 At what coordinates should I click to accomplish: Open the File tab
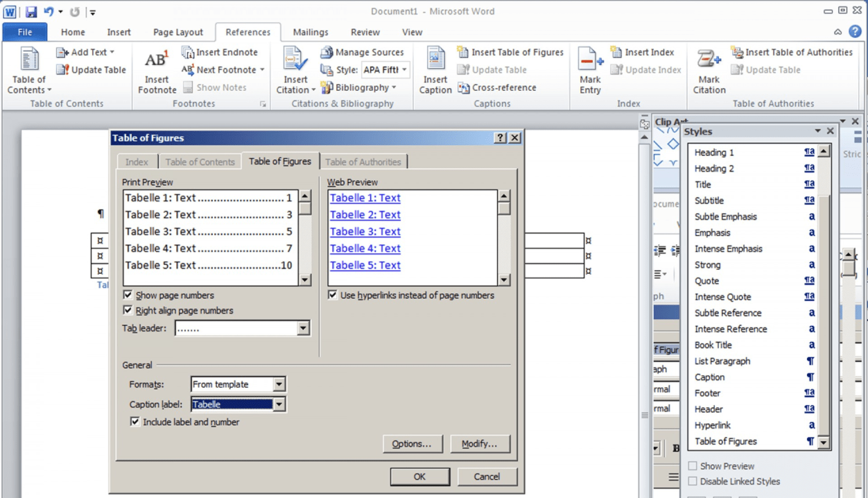(x=25, y=32)
